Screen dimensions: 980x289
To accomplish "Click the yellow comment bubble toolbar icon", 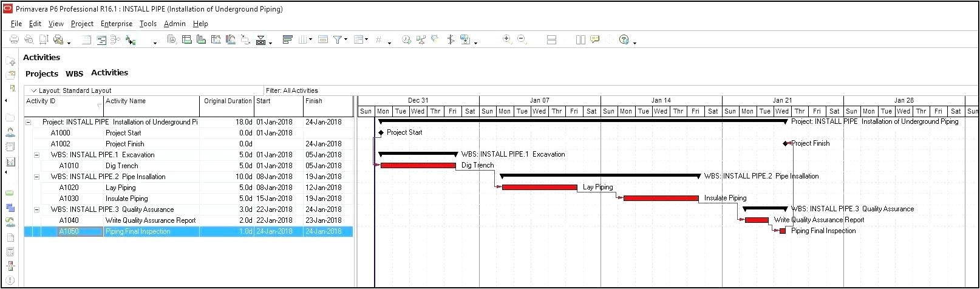I will [595, 39].
